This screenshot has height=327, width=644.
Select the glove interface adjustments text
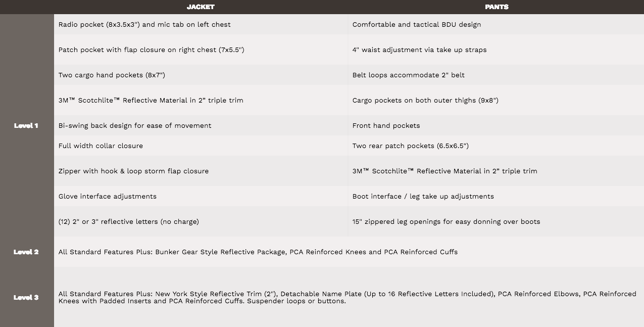[x=108, y=196]
